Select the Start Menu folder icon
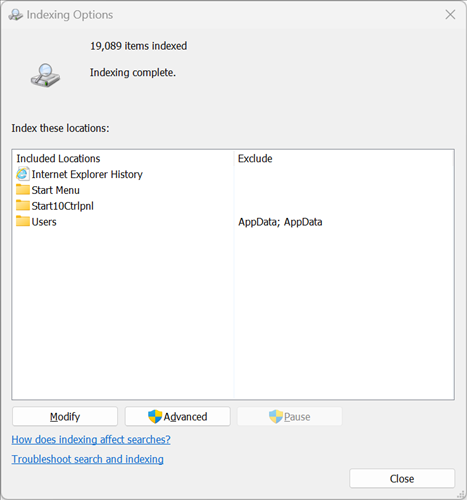Viewport: 467px width, 500px height. 23,190
